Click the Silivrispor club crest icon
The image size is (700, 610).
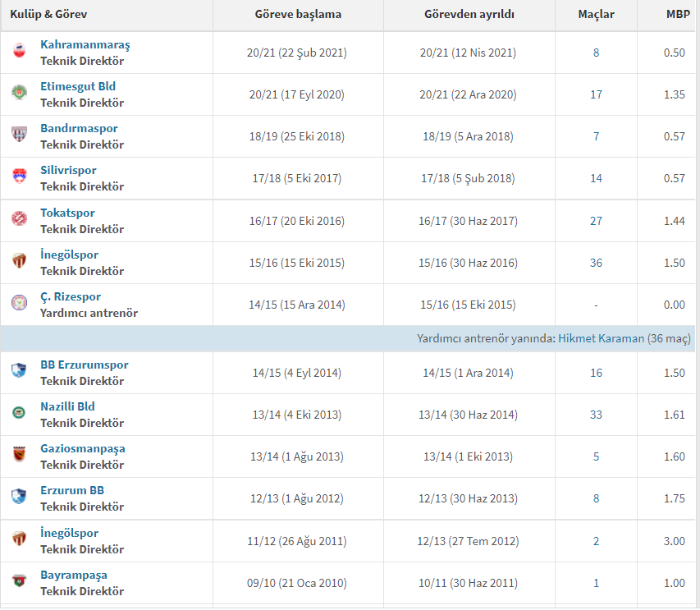point(19,177)
